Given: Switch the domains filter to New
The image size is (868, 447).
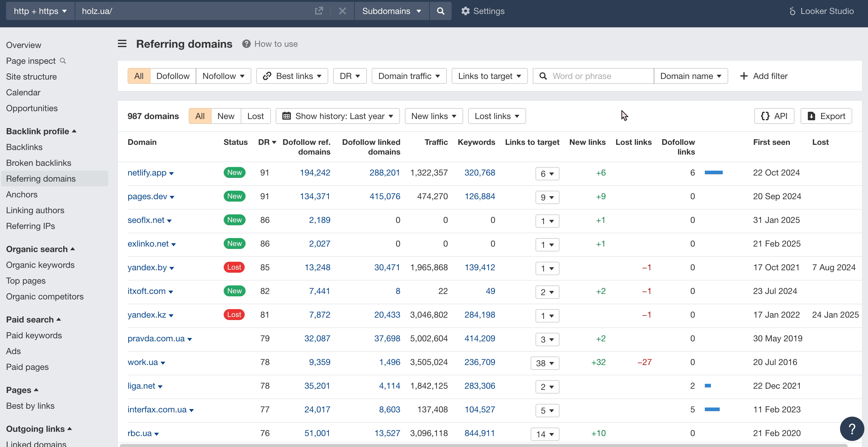Looking at the screenshot, I should pyautogui.click(x=226, y=116).
